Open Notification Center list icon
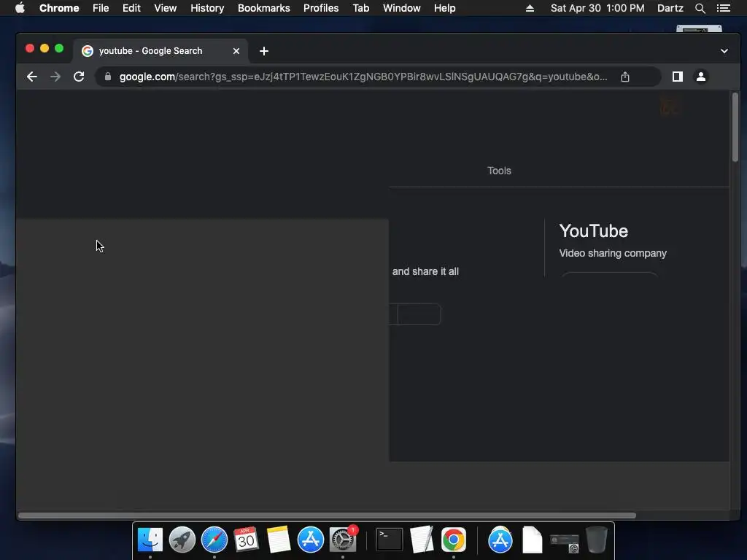Viewport: 747px width, 560px height. pyautogui.click(x=724, y=8)
